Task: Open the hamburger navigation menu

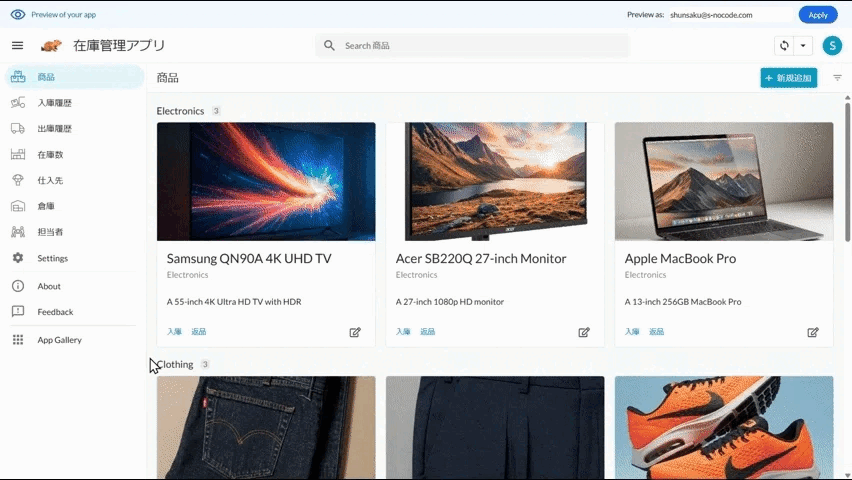Action: point(17,46)
